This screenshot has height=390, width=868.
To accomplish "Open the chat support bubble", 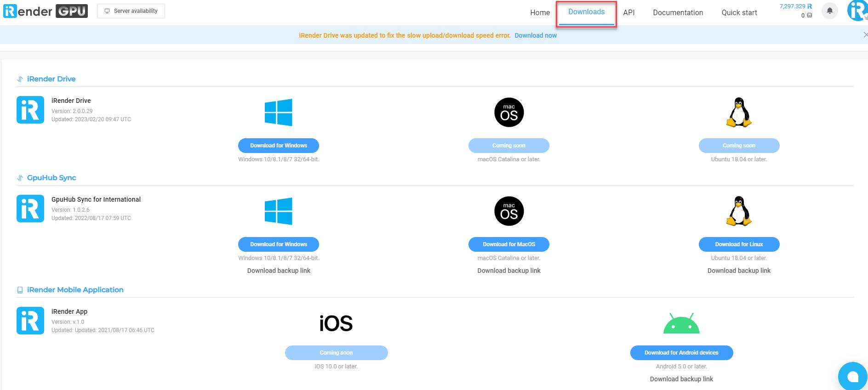I will (853, 377).
